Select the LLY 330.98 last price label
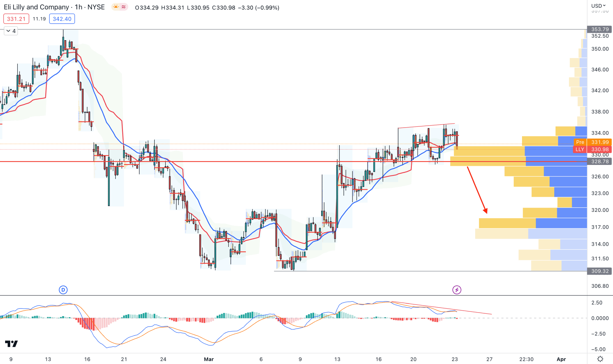613x364 pixels. (593, 149)
